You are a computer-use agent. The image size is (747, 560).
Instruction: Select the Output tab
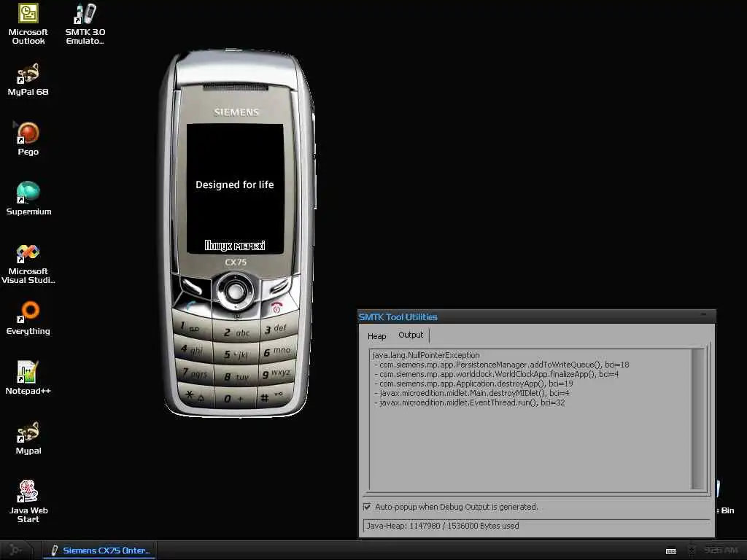[x=411, y=335]
